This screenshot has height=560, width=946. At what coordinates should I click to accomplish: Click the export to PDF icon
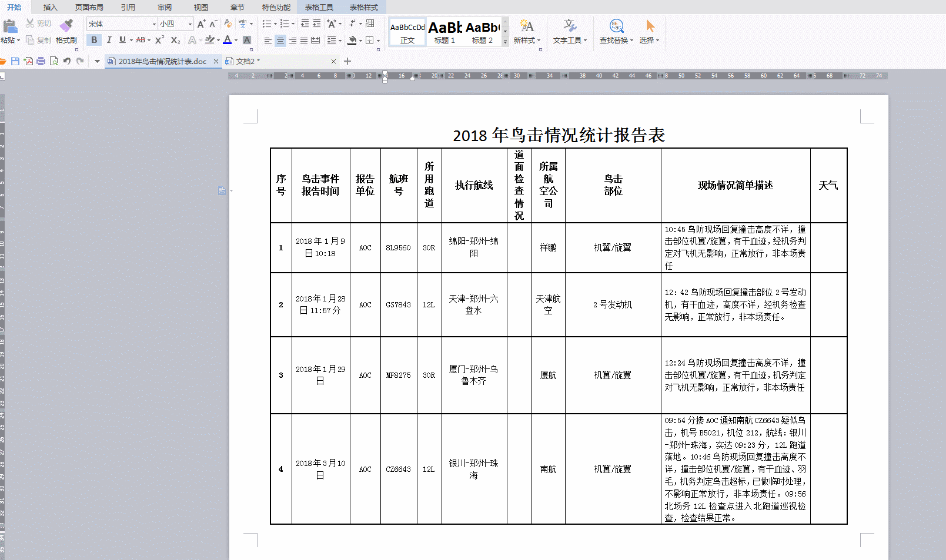click(x=28, y=61)
